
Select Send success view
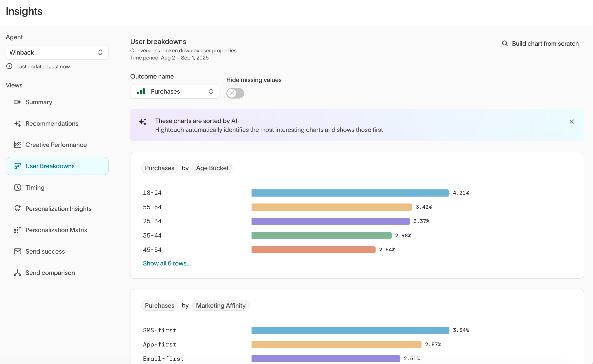pos(57,251)
